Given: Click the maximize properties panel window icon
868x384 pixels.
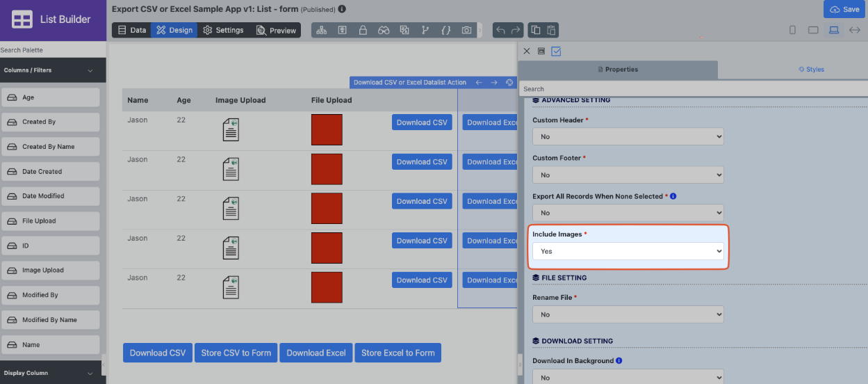Looking at the screenshot, I should (x=541, y=51).
